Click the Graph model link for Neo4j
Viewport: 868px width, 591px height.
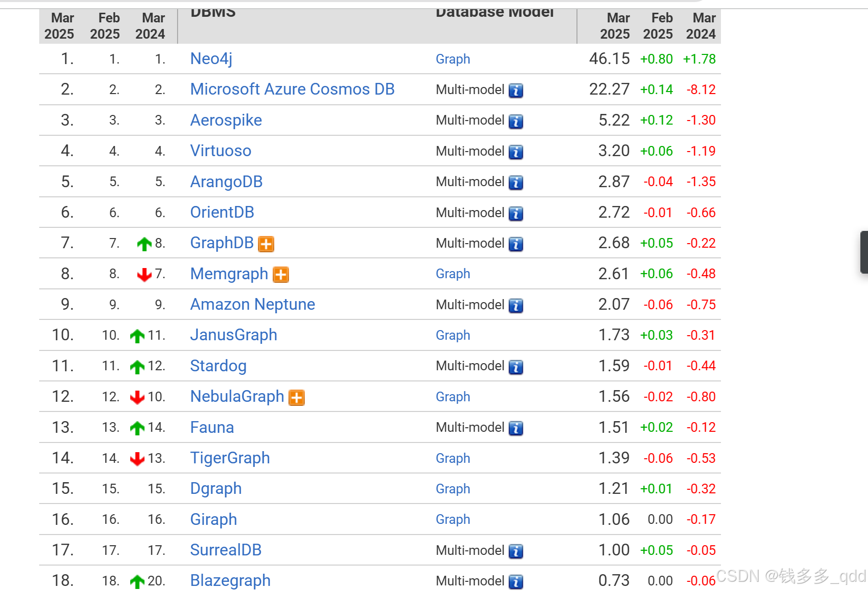[x=453, y=60]
